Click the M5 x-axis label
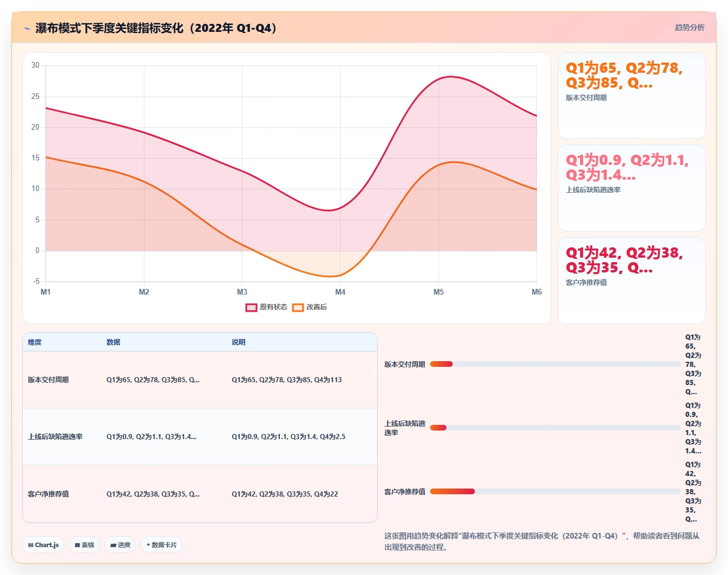The height and width of the screenshot is (575, 728). (439, 292)
